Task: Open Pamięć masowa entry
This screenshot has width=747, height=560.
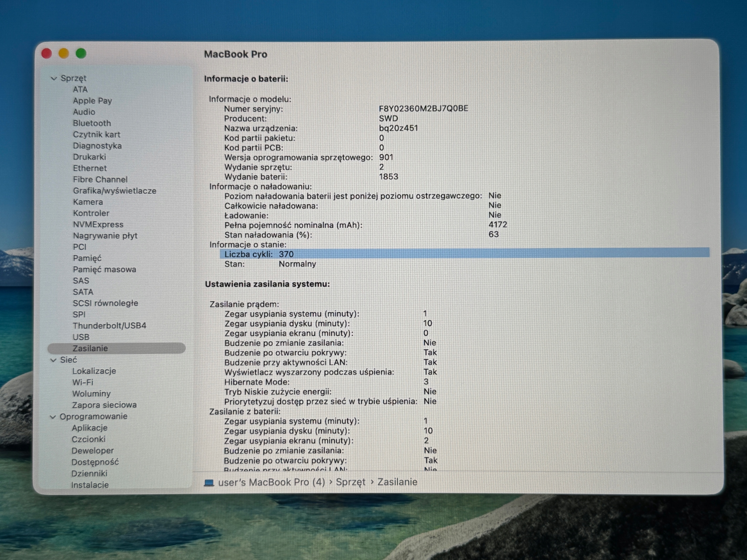Action: pyautogui.click(x=105, y=269)
